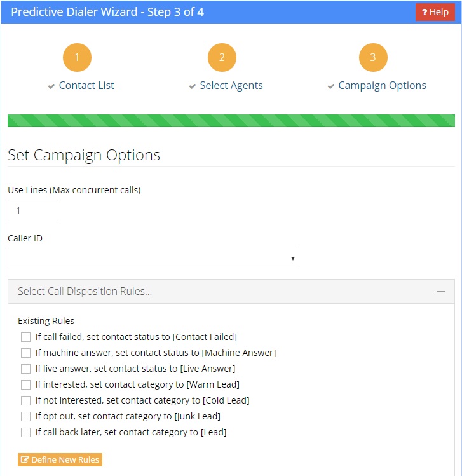Enable the interested Warm Lead rule
The image size is (462, 476).
[x=26, y=384]
